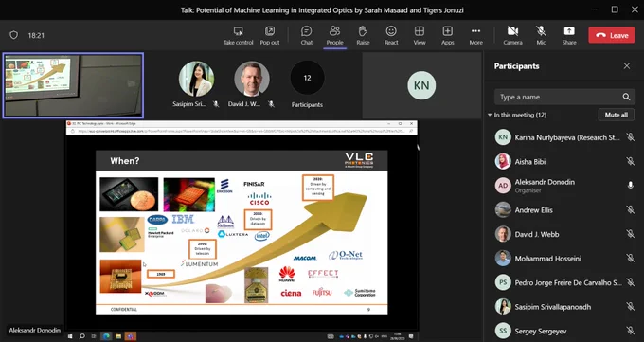Click the Edge address bar in shared window
Screen dimensions: 644x342
click(x=242, y=131)
